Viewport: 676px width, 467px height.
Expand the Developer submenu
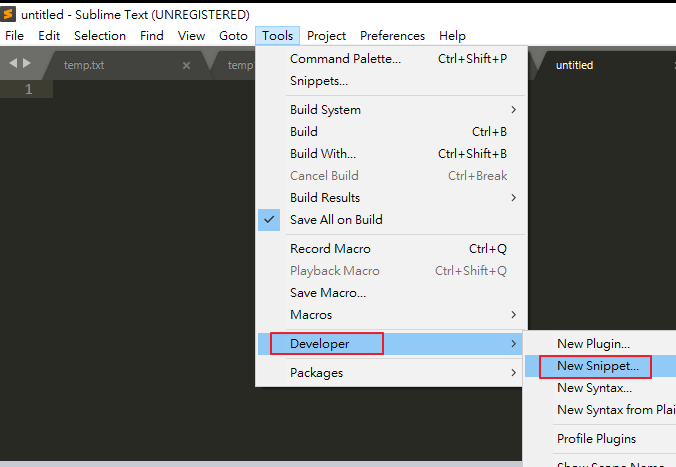pyautogui.click(x=391, y=344)
